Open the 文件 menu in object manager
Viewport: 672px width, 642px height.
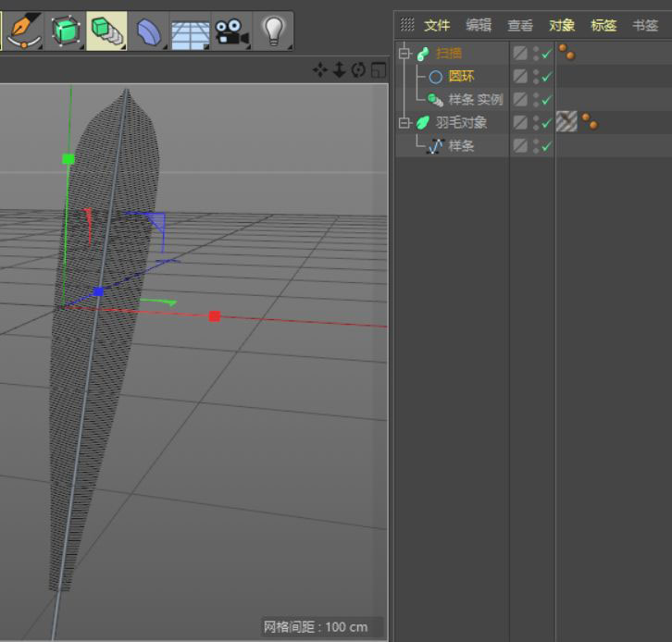[x=437, y=25]
